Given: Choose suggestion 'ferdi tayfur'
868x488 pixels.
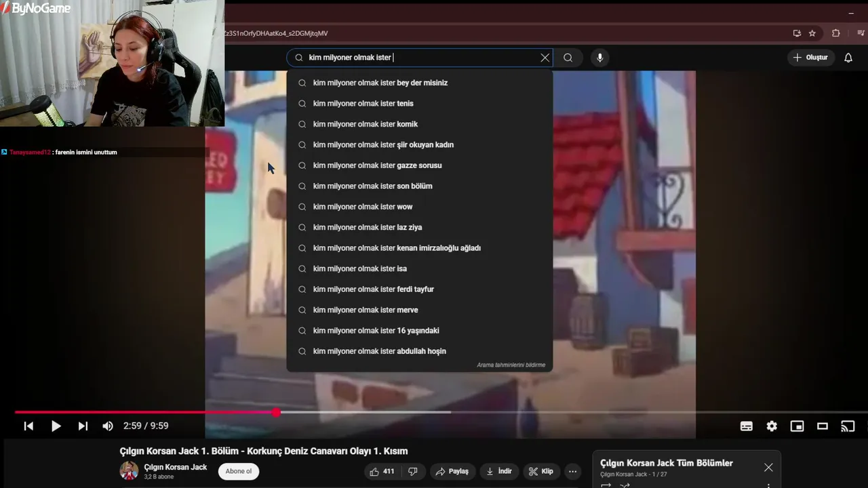Looking at the screenshot, I should [x=419, y=289].
